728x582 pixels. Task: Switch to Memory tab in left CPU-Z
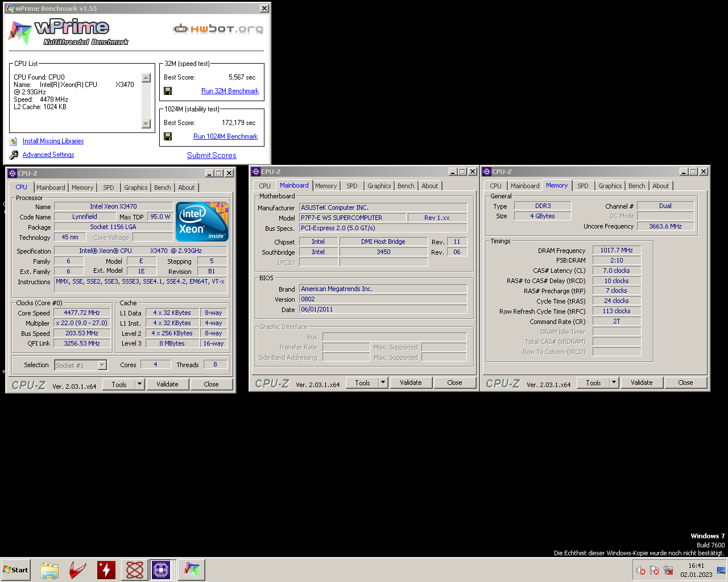coord(82,188)
